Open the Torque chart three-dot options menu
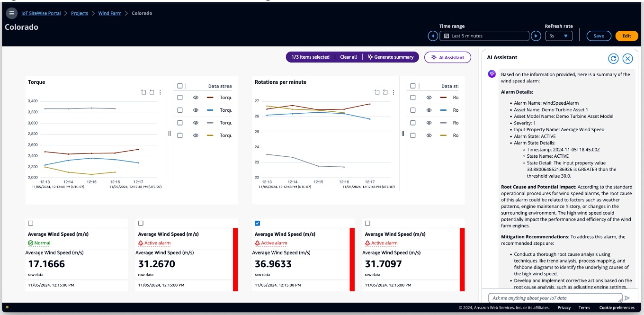The width and height of the screenshot is (644, 315). [x=160, y=92]
